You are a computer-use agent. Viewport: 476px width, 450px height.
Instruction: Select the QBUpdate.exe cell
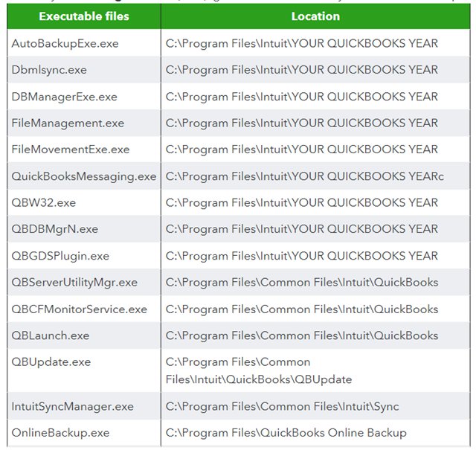click(51, 362)
